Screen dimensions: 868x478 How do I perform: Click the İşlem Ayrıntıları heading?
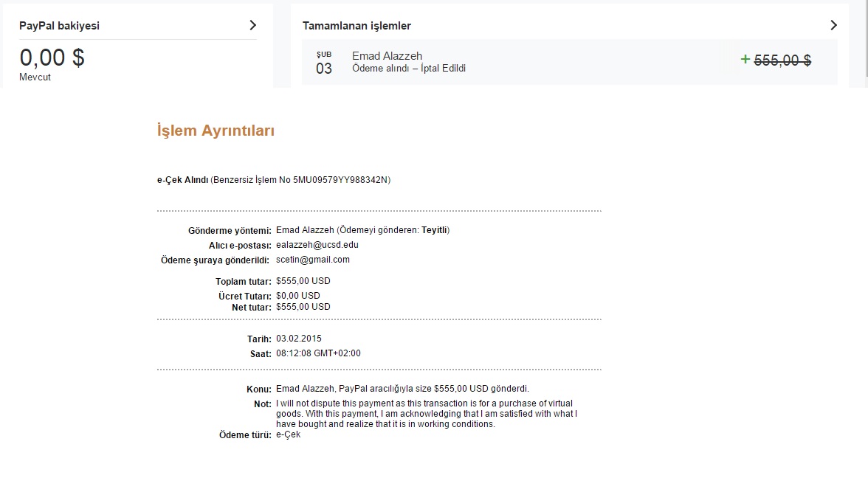(x=216, y=131)
